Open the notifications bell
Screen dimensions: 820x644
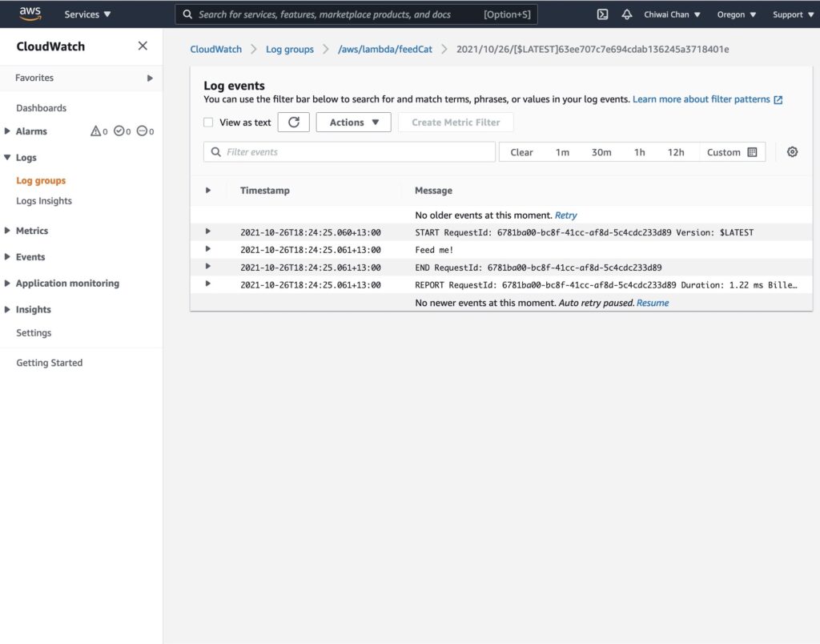click(x=626, y=14)
